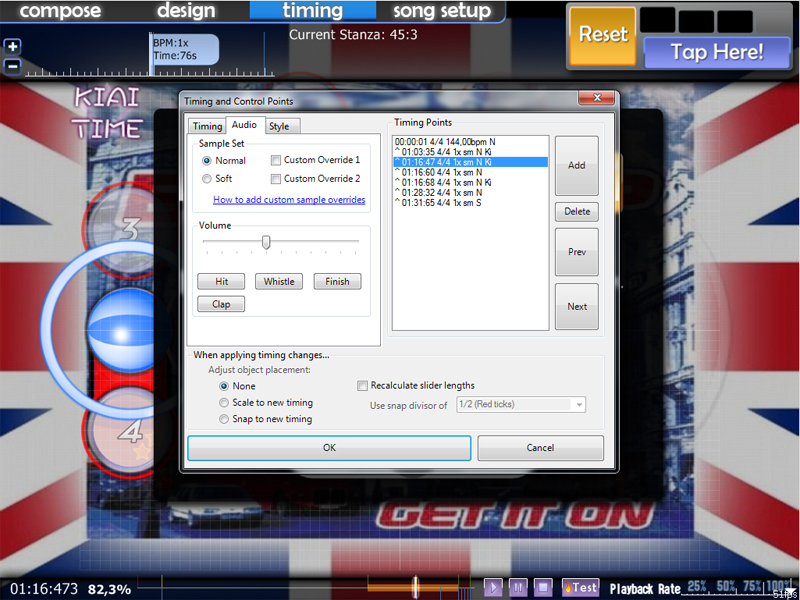Stop playback using the stop icon
This screenshot has width=800, height=600.
542,587
